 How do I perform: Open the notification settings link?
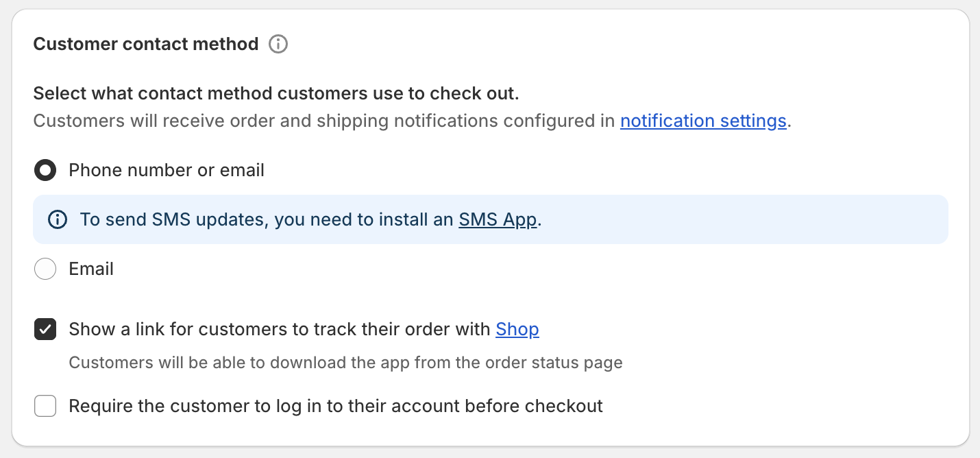pyautogui.click(x=703, y=121)
